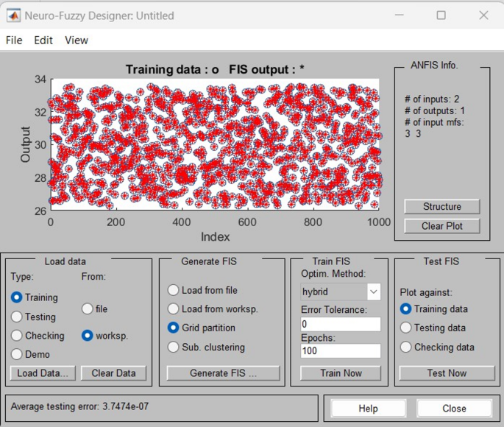Select Testing data type radio button

coord(17,317)
